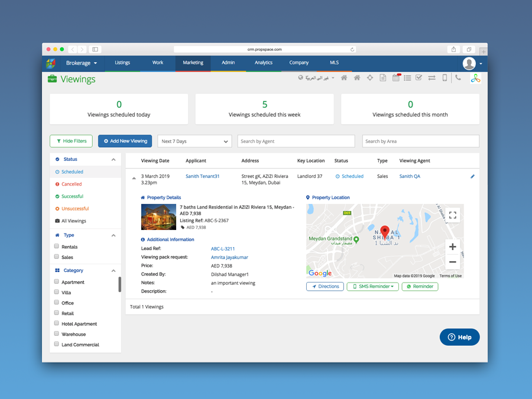
Task: Click the PropSpace logo icon
Action: click(x=51, y=63)
